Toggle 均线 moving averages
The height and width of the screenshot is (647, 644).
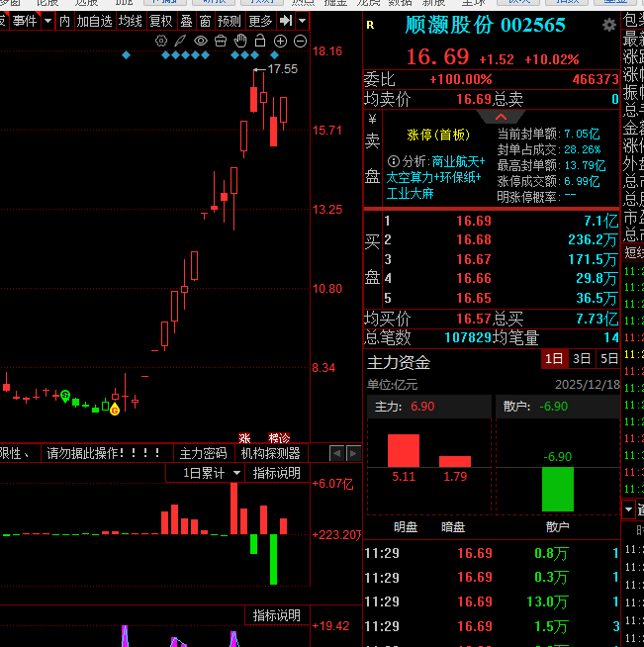point(130,21)
